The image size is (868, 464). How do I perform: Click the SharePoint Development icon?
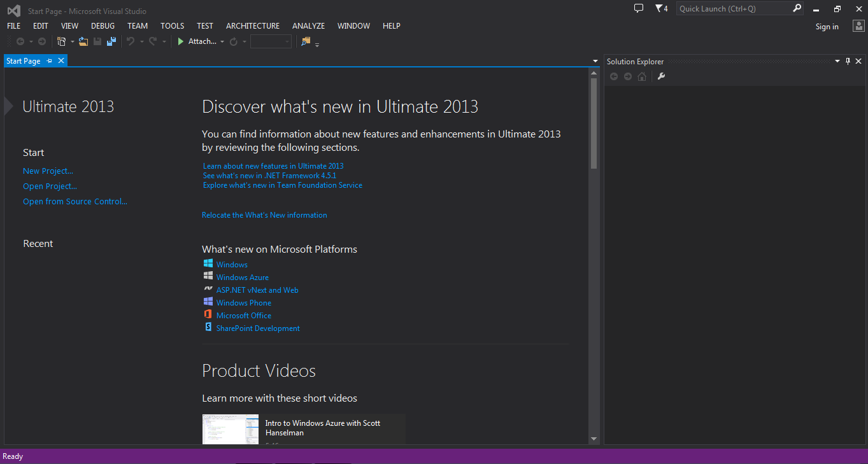click(x=208, y=327)
